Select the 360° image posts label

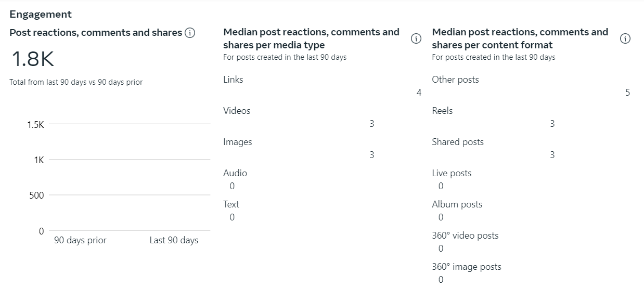pyautogui.click(x=467, y=267)
